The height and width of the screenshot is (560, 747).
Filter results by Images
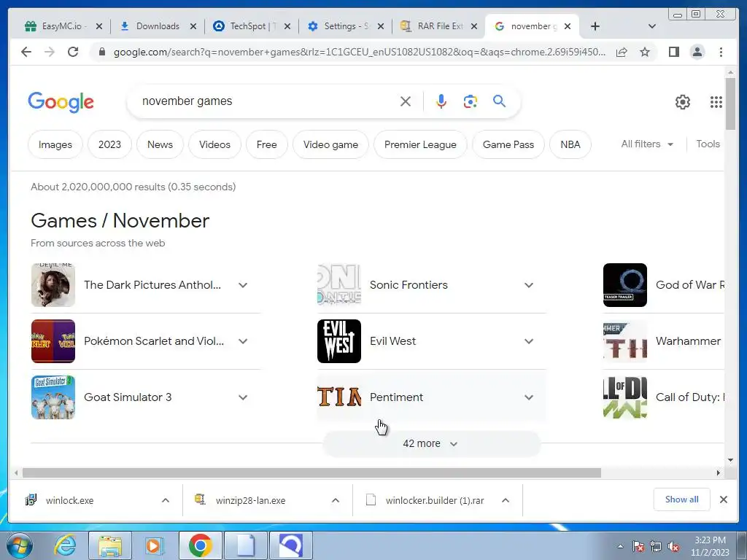pyautogui.click(x=55, y=144)
